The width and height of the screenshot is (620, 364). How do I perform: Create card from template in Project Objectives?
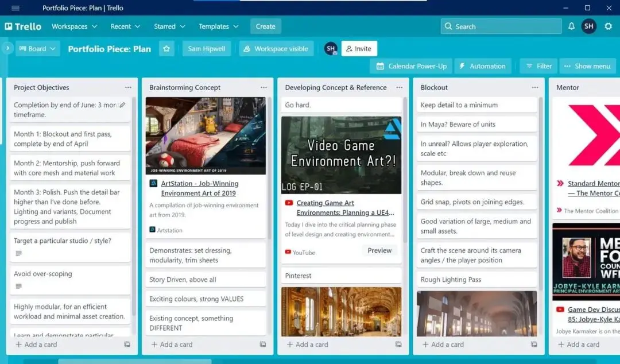click(x=127, y=344)
